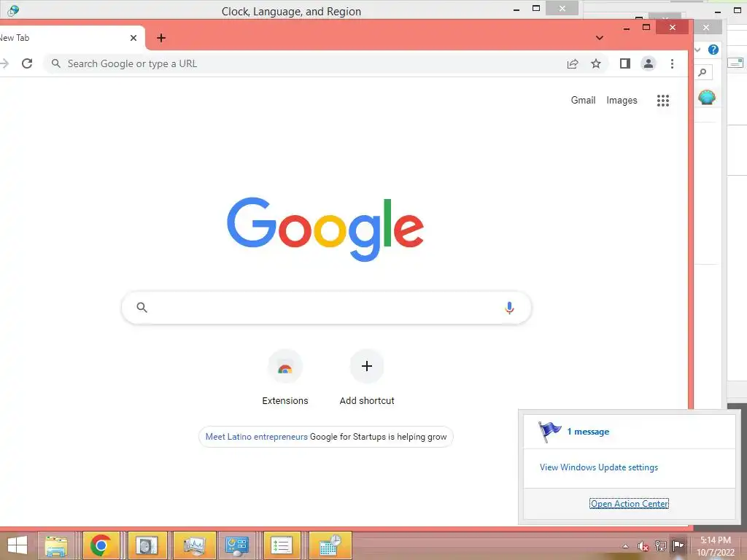Expand the tab search chevron in Chrome

tap(600, 38)
